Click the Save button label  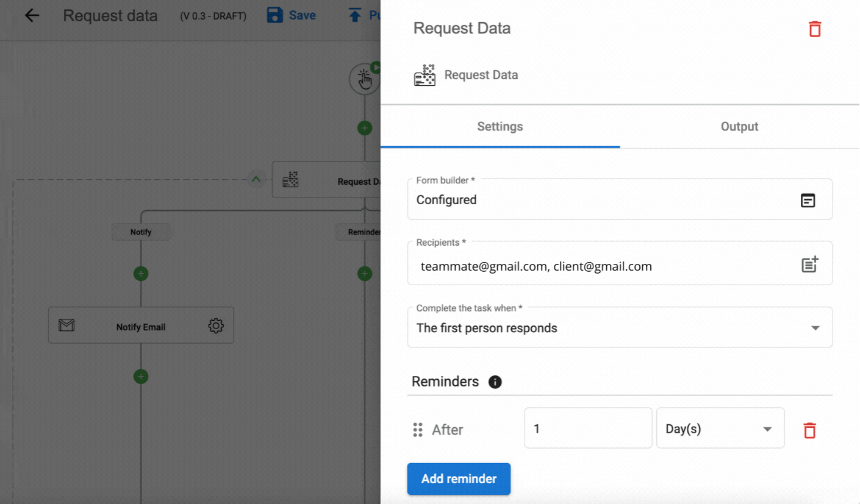303,15
